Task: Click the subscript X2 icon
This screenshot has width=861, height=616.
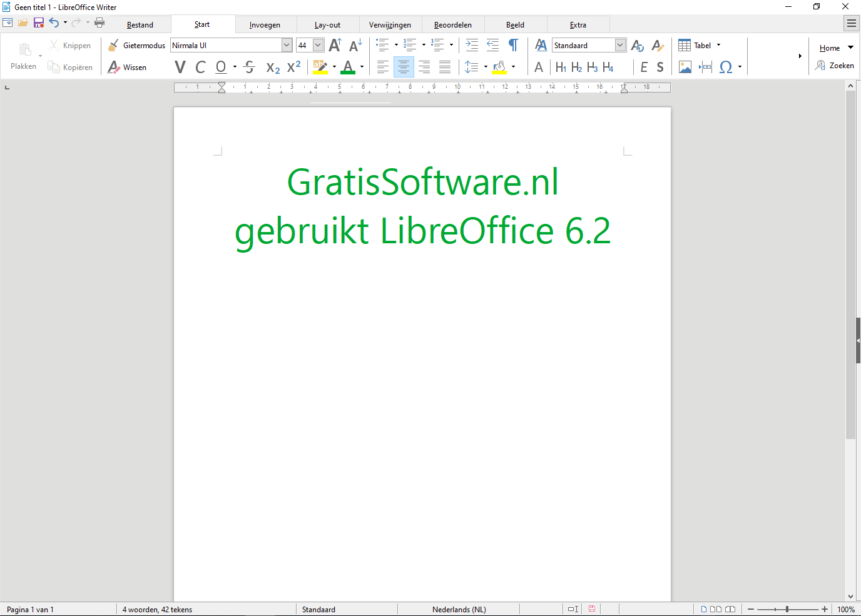Action: tap(273, 67)
